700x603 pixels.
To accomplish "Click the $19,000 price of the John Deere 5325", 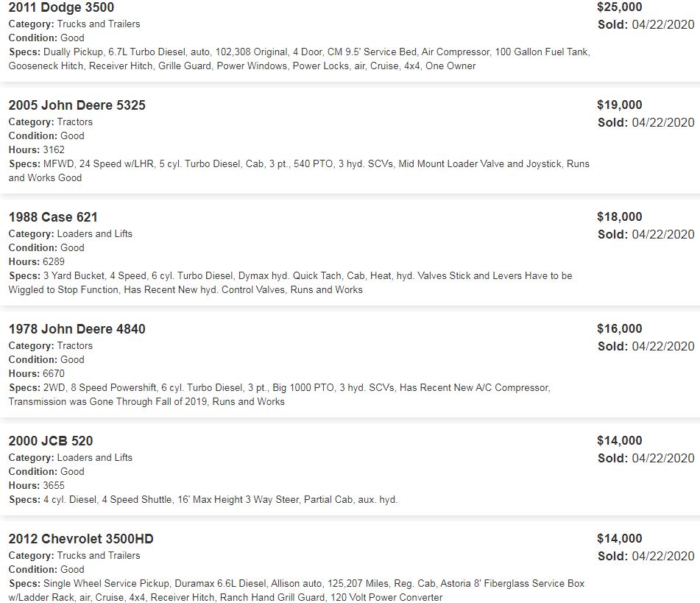I will click(x=619, y=105).
